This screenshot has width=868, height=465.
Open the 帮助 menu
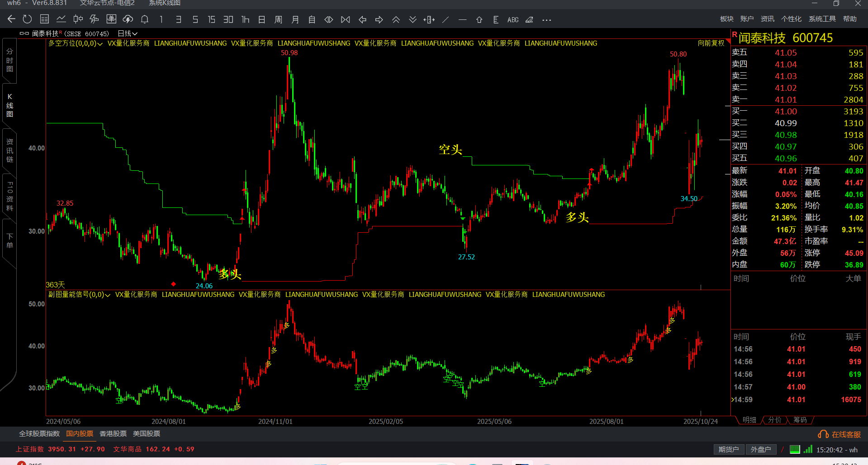point(850,19)
